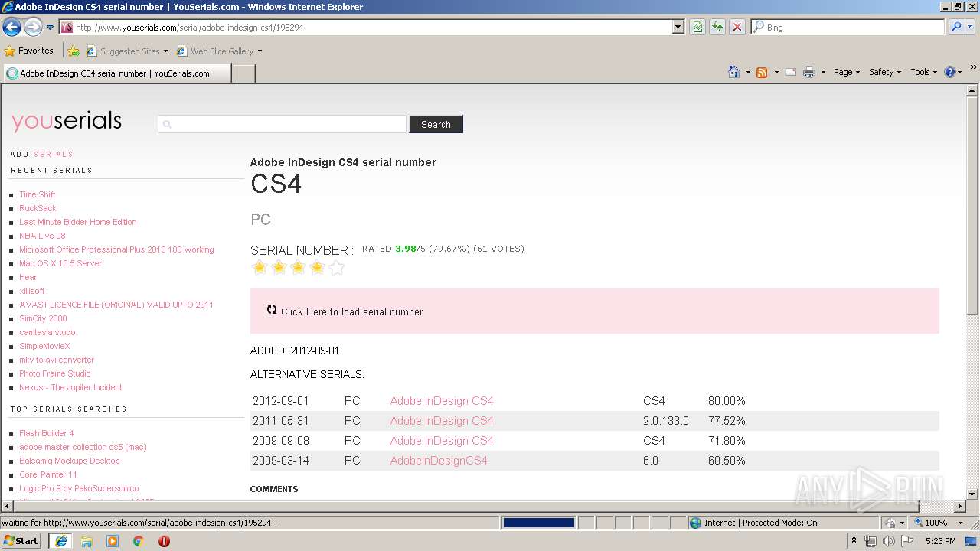Viewport: 980px width, 551px height.
Task: Click the Compatibility View icon
Action: point(697,27)
